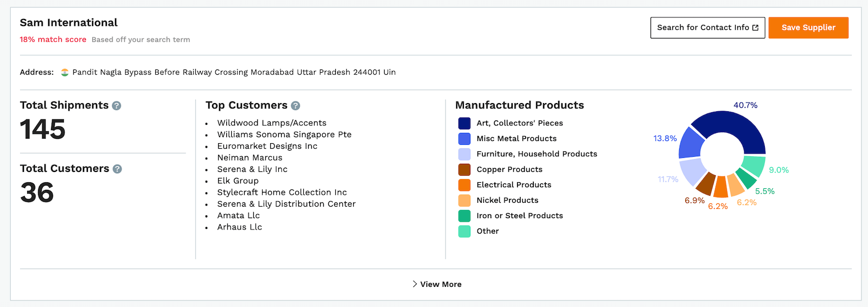Click the Sam International supplier title
The width and height of the screenshot is (868, 307).
tap(69, 23)
